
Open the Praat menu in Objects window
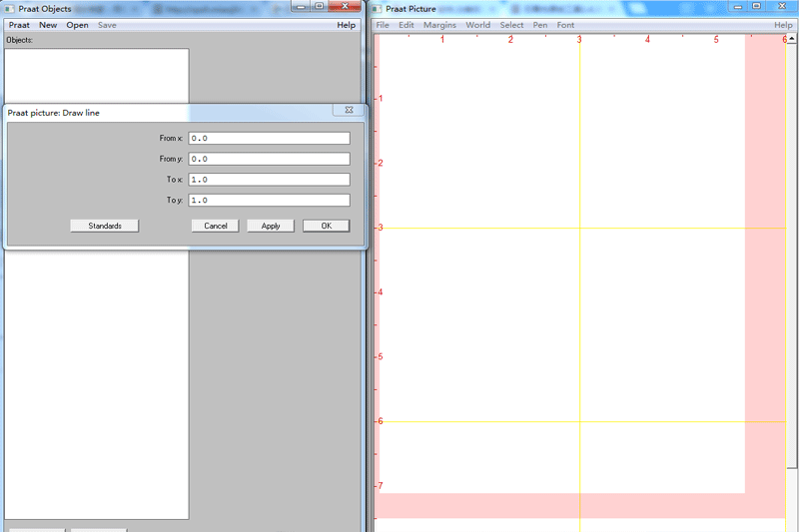pos(18,25)
